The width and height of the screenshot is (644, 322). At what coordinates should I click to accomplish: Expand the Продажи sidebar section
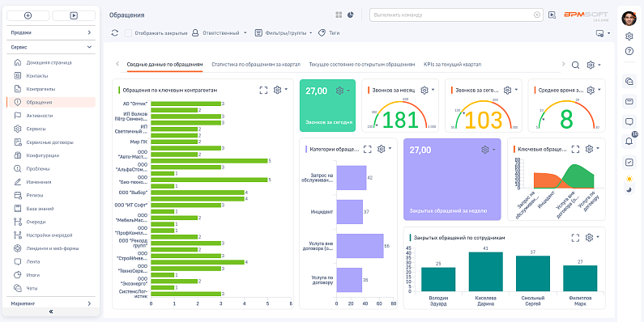click(x=51, y=32)
